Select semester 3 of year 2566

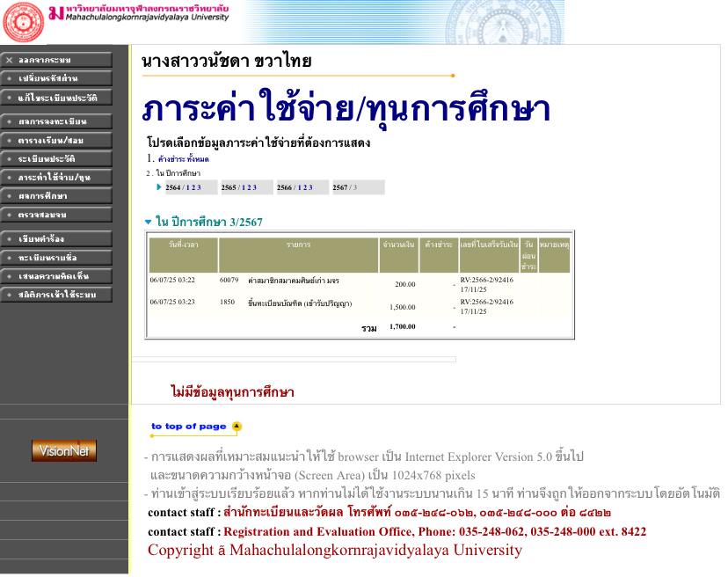(310, 187)
